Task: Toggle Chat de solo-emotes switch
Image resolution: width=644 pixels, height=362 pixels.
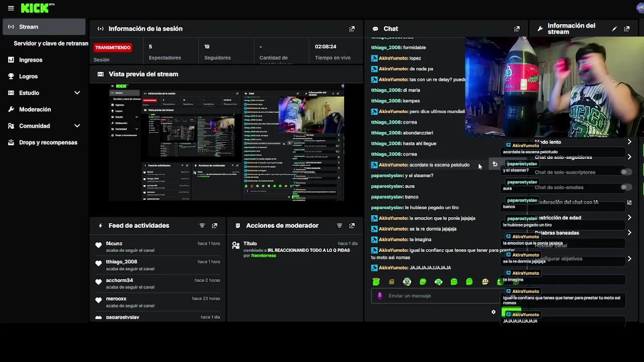Action: tap(625, 187)
